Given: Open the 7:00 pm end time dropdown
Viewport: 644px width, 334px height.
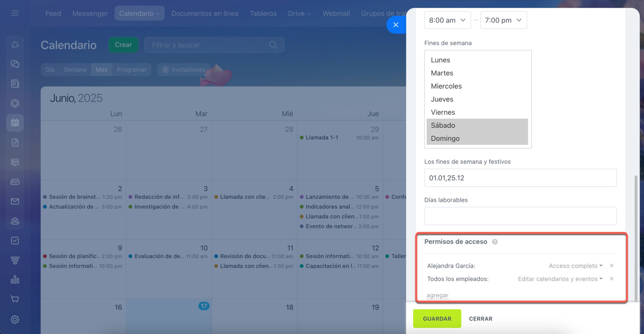Looking at the screenshot, I should 504,20.
